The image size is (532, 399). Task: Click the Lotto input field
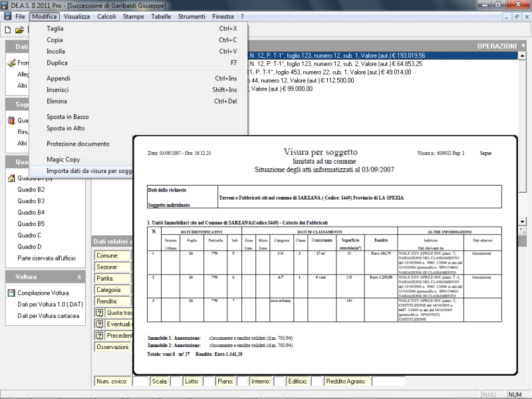click(x=209, y=381)
